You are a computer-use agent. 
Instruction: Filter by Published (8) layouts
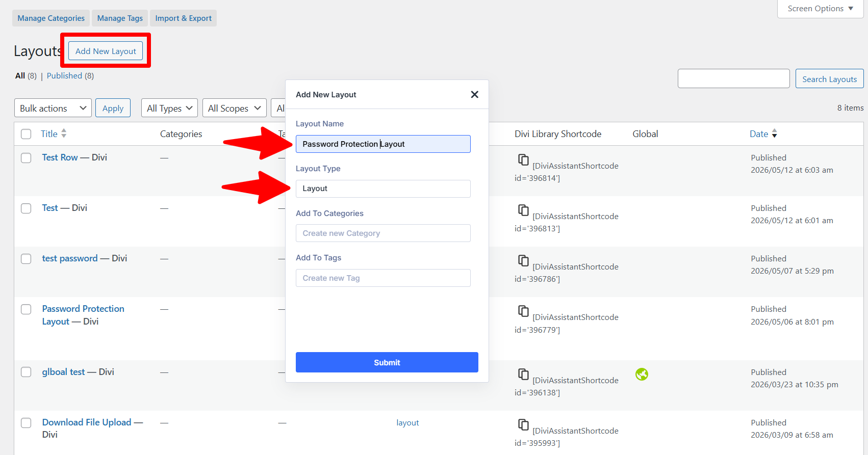coord(70,75)
